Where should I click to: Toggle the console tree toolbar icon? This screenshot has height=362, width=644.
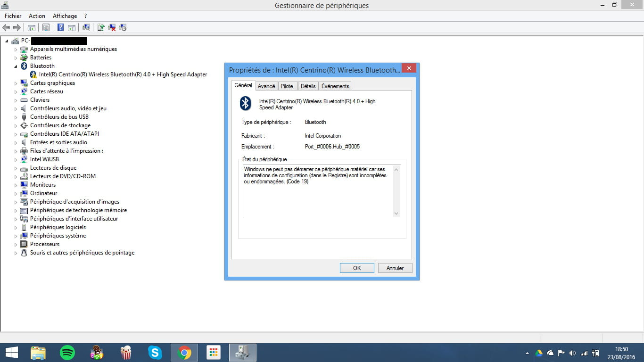[x=32, y=28]
